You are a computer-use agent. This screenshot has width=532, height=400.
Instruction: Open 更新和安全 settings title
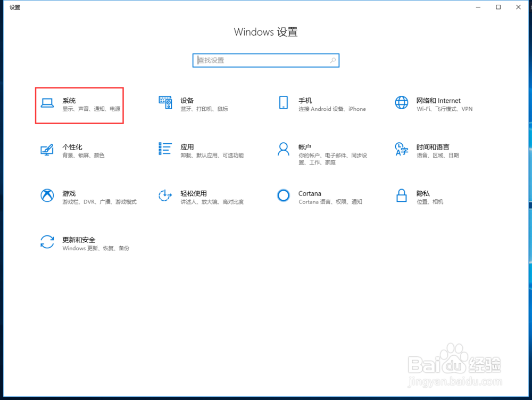coord(79,240)
